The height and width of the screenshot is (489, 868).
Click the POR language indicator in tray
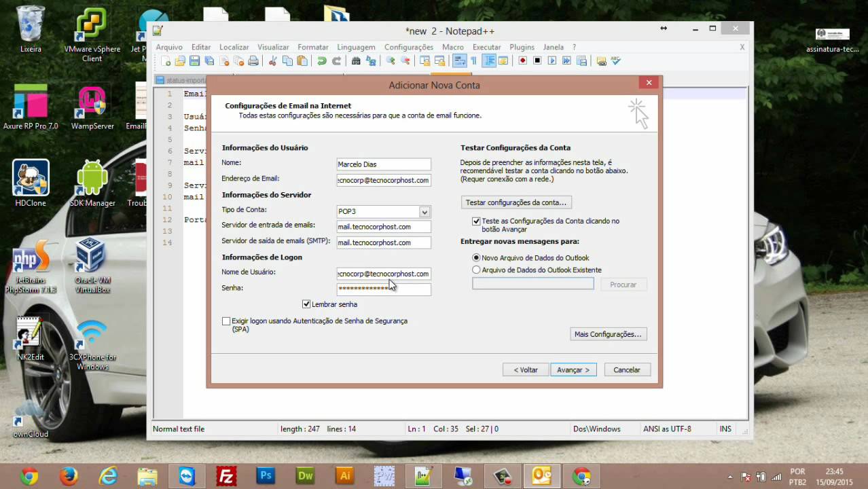coord(798,476)
